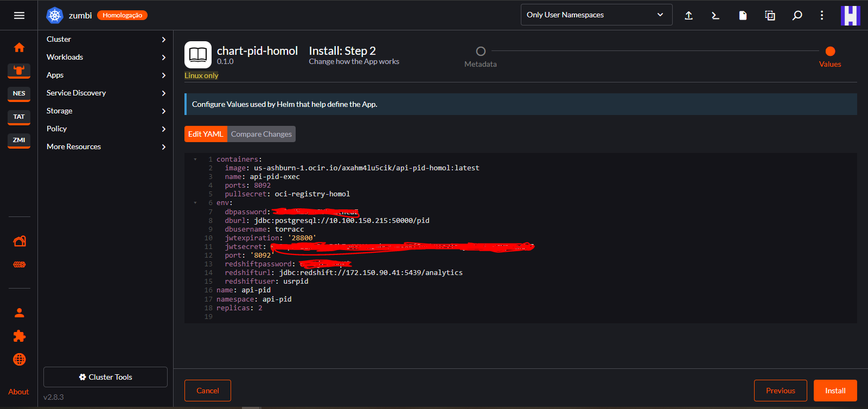Open the three-dot header options menu
Image resolution: width=868 pixels, height=409 pixels.
(x=822, y=15)
